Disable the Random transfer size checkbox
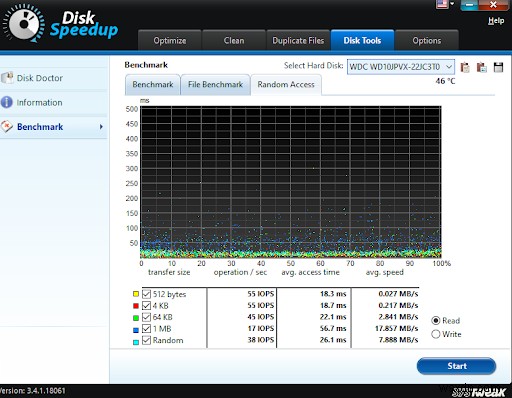The height and width of the screenshot is (398, 512). 146,340
